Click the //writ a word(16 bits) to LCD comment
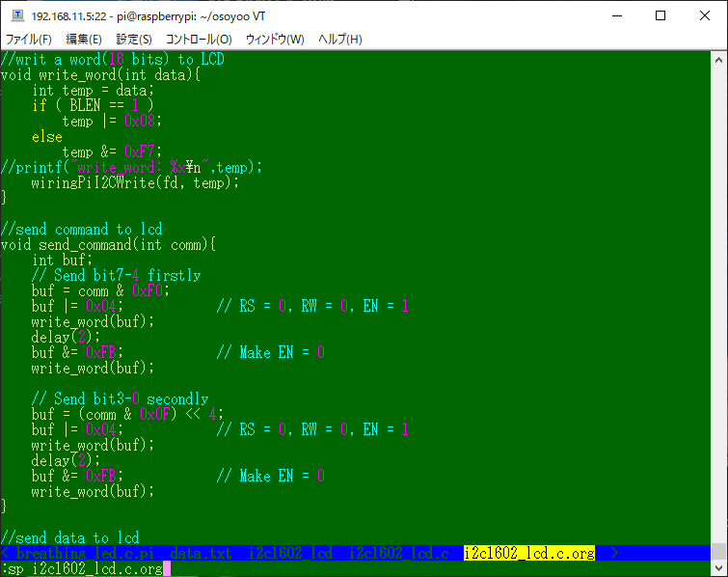The image size is (728, 577). tap(113, 60)
